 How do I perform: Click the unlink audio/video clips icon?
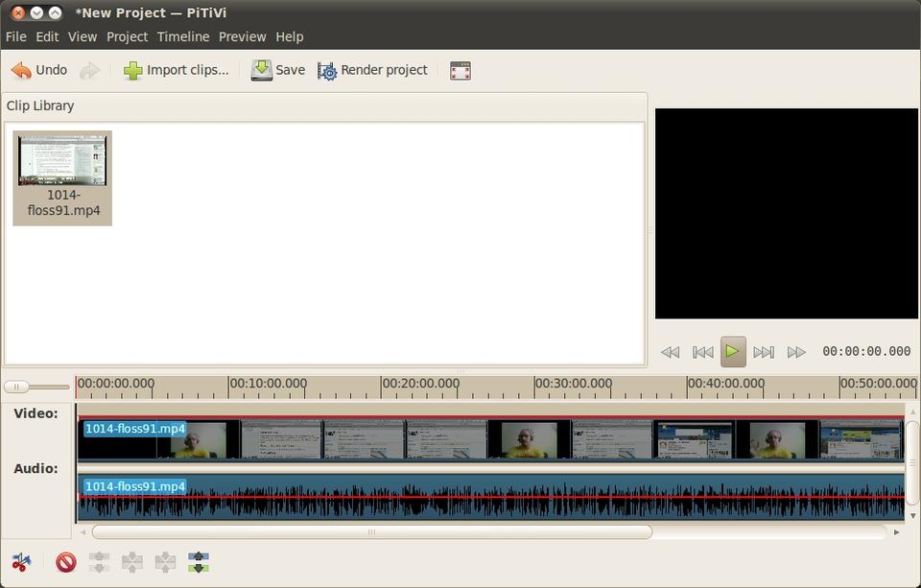pos(99,562)
